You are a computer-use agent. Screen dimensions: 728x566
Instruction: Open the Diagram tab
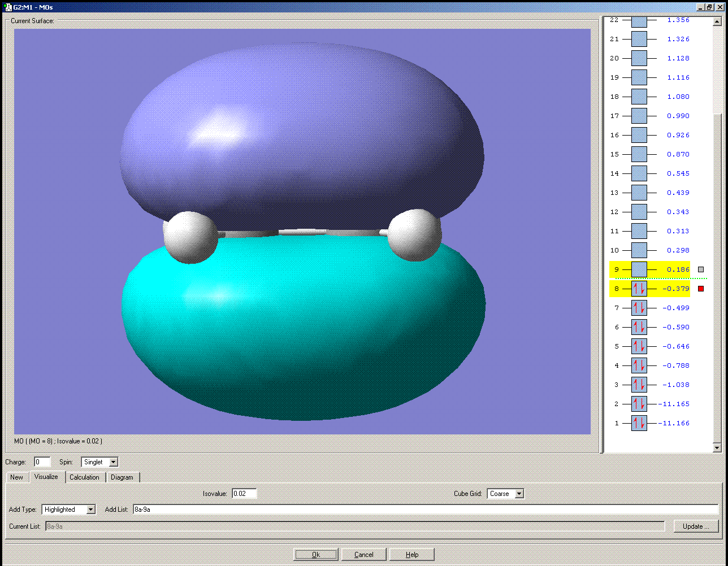pyautogui.click(x=122, y=477)
